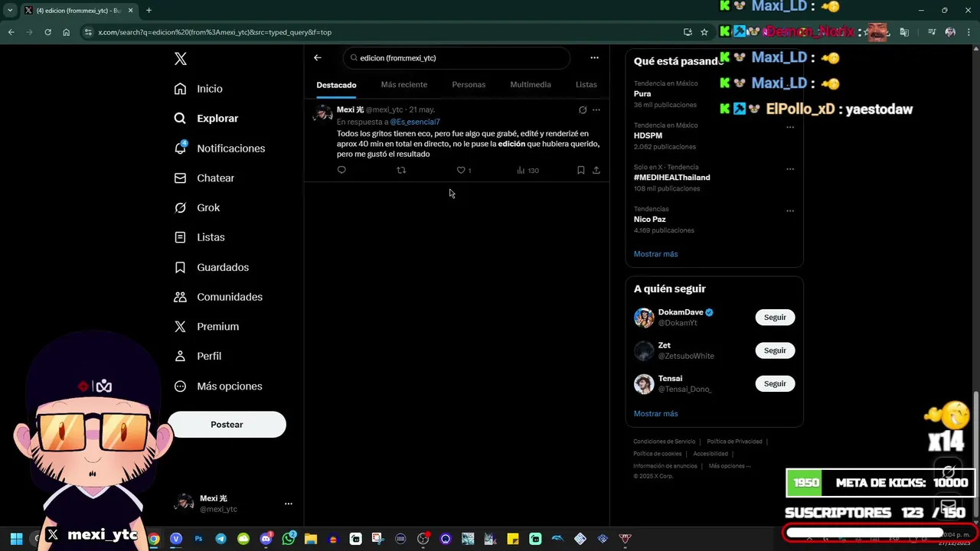
Task: Switch to the Listas search tab
Action: click(x=586, y=85)
